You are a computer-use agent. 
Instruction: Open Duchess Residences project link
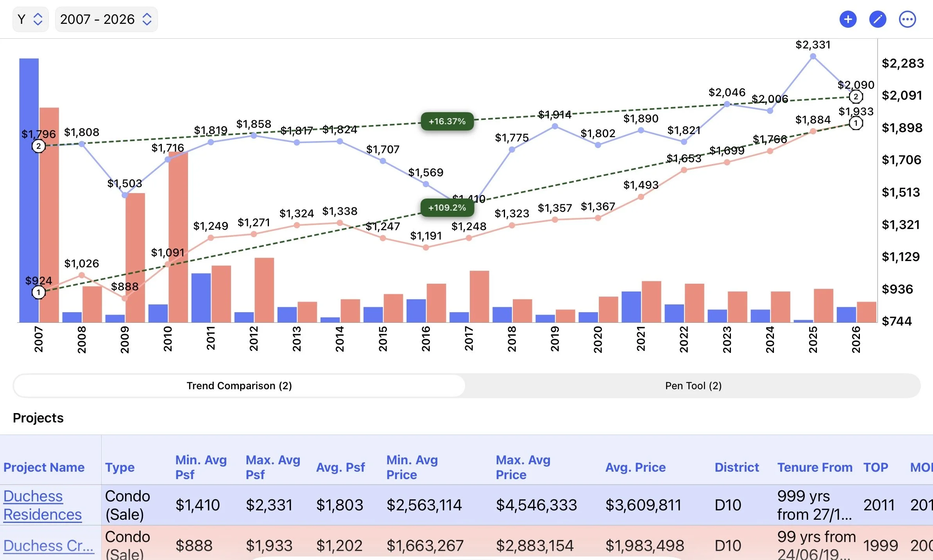43,505
